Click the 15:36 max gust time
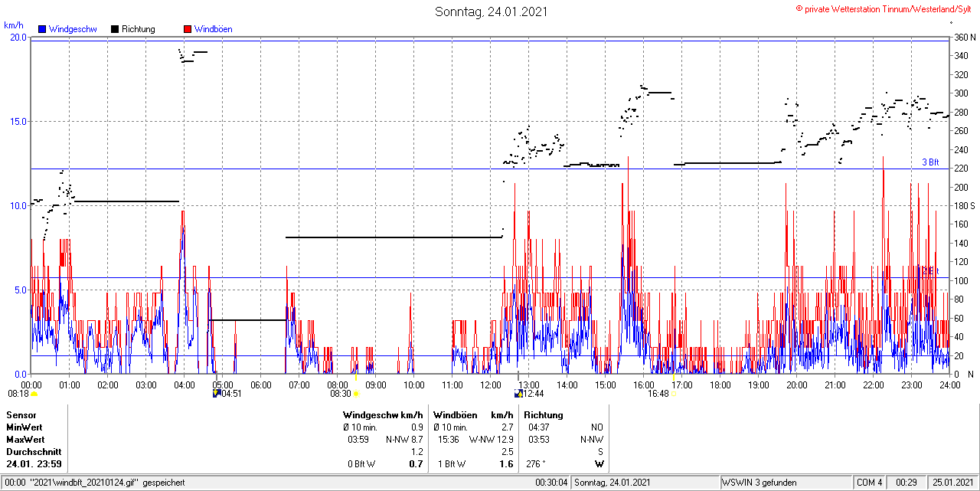 pyautogui.click(x=449, y=440)
